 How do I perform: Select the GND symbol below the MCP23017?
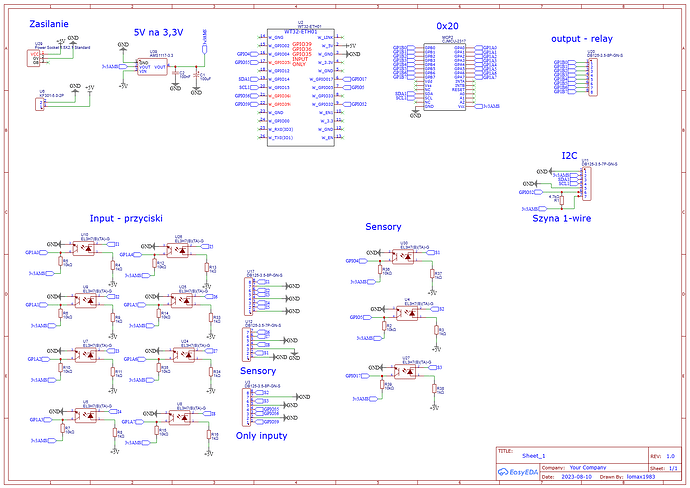[415, 115]
